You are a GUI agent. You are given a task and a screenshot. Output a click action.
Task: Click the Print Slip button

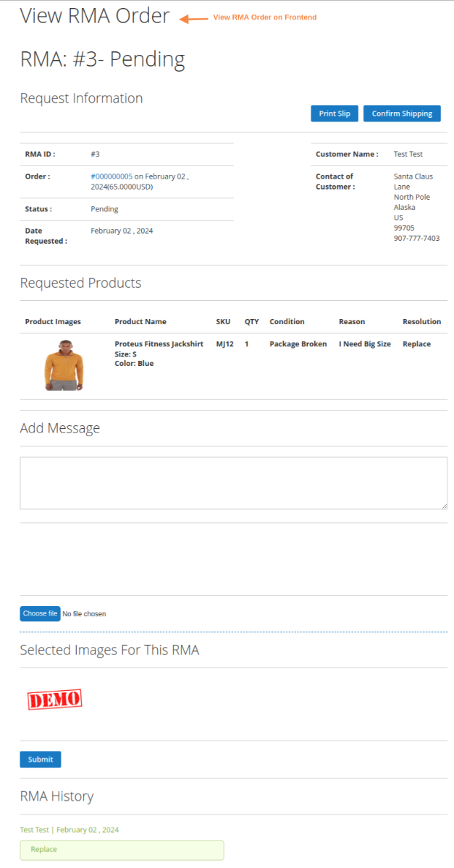pos(334,113)
